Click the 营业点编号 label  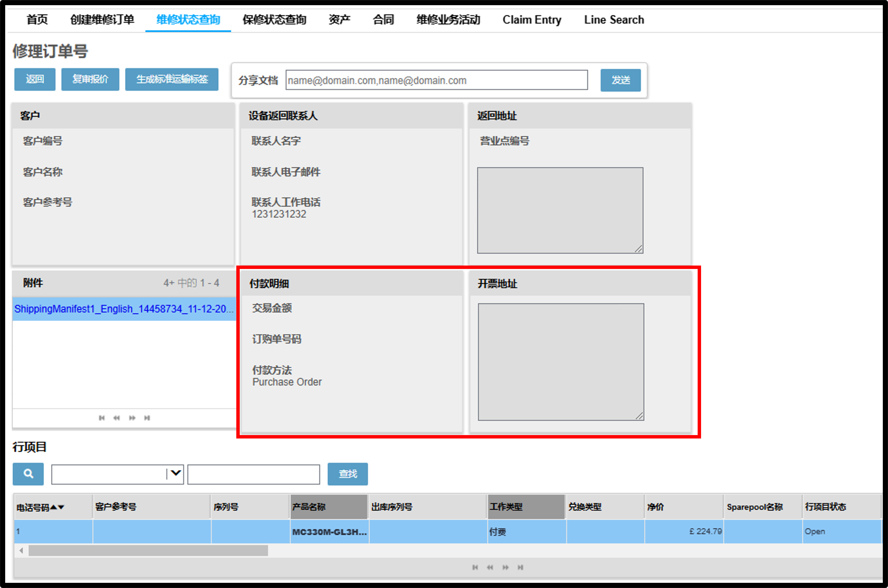(504, 141)
